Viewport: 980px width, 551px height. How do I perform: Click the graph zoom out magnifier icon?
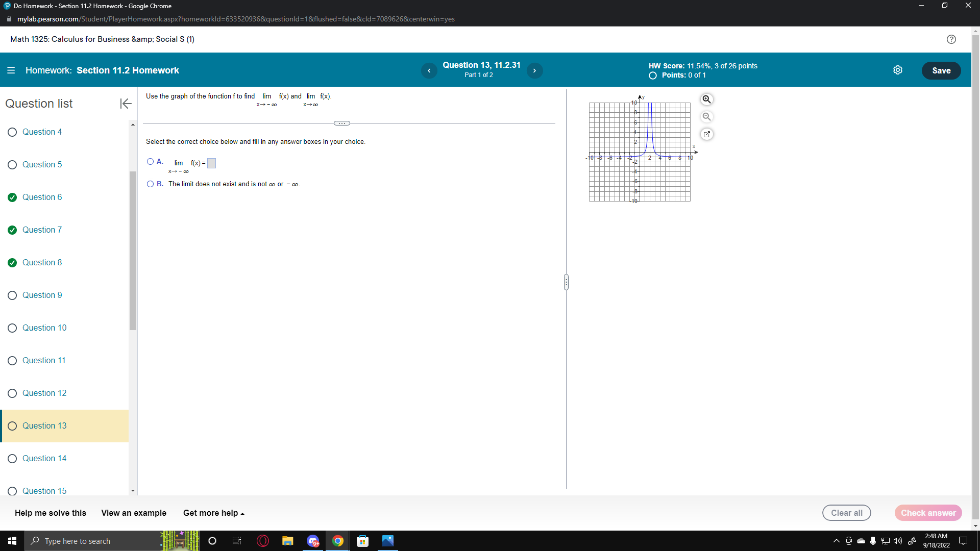pos(706,117)
